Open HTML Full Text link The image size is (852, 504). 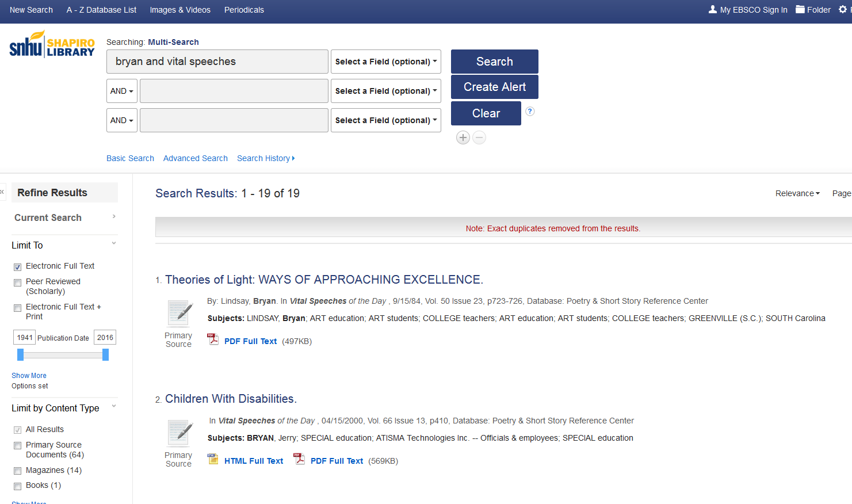(x=254, y=461)
